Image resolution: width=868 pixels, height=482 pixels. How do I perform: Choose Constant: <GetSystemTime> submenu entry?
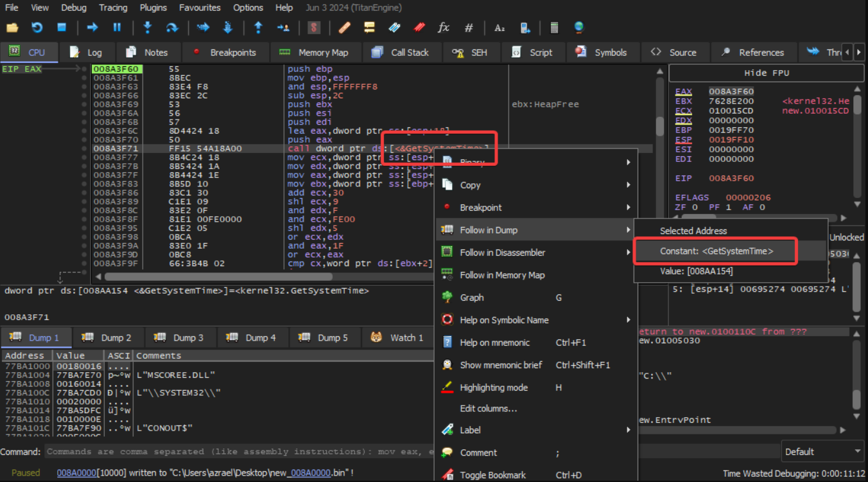point(716,251)
